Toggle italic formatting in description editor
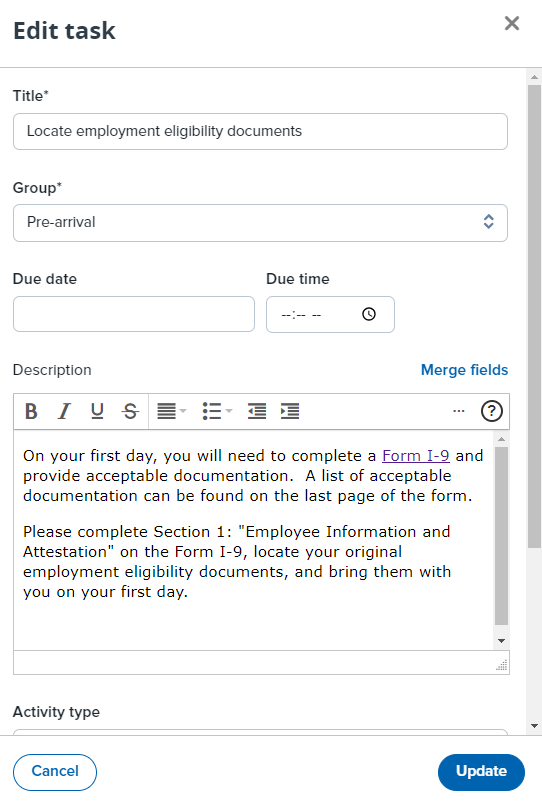Viewport: 542px width, 801px height. coord(64,411)
